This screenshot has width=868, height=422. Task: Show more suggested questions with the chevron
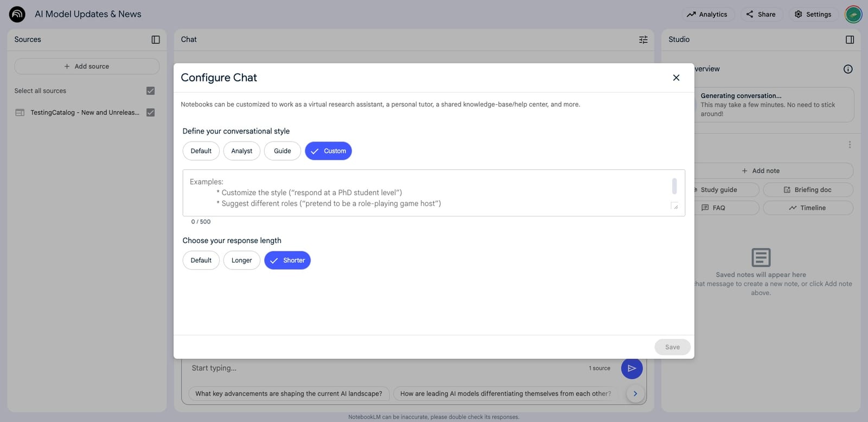[635, 393]
